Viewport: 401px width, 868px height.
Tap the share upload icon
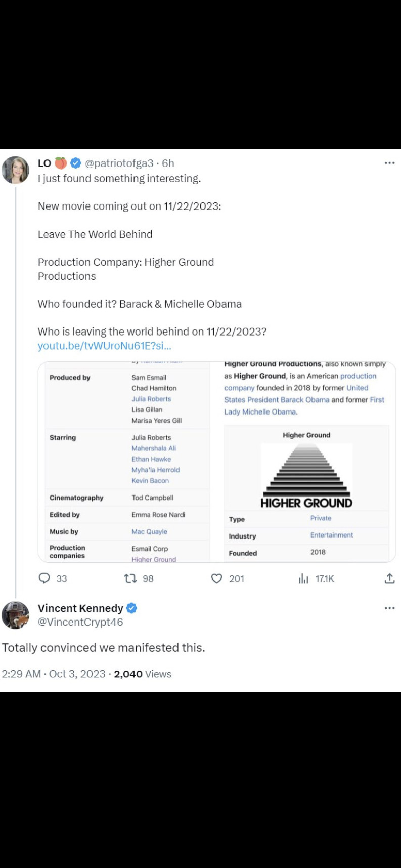tap(389, 578)
